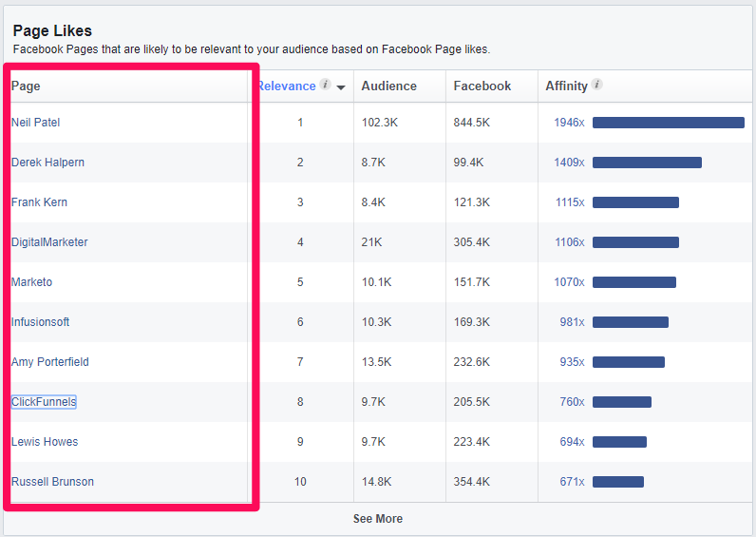The height and width of the screenshot is (537, 756).
Task: Click the 1070x affinity value
Action: [x=569, y=282]
